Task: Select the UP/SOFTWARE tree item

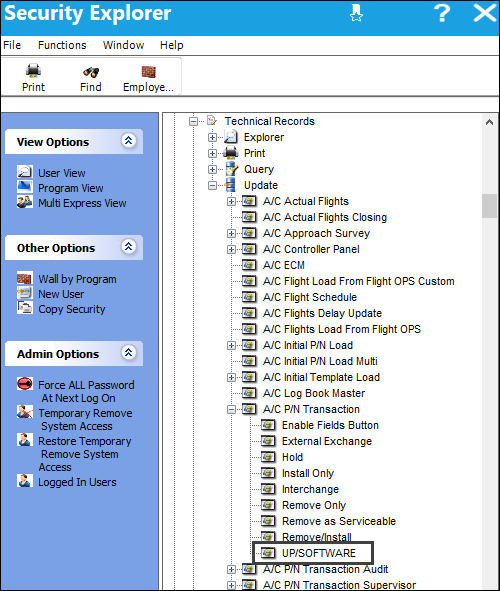Action: (319, 553)
